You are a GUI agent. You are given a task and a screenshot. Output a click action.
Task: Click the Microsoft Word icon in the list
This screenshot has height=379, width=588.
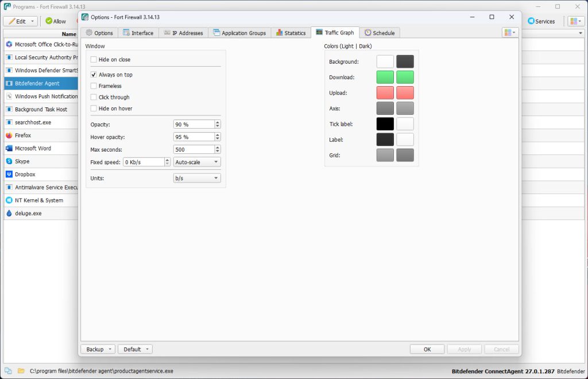(x=9, y=149)
